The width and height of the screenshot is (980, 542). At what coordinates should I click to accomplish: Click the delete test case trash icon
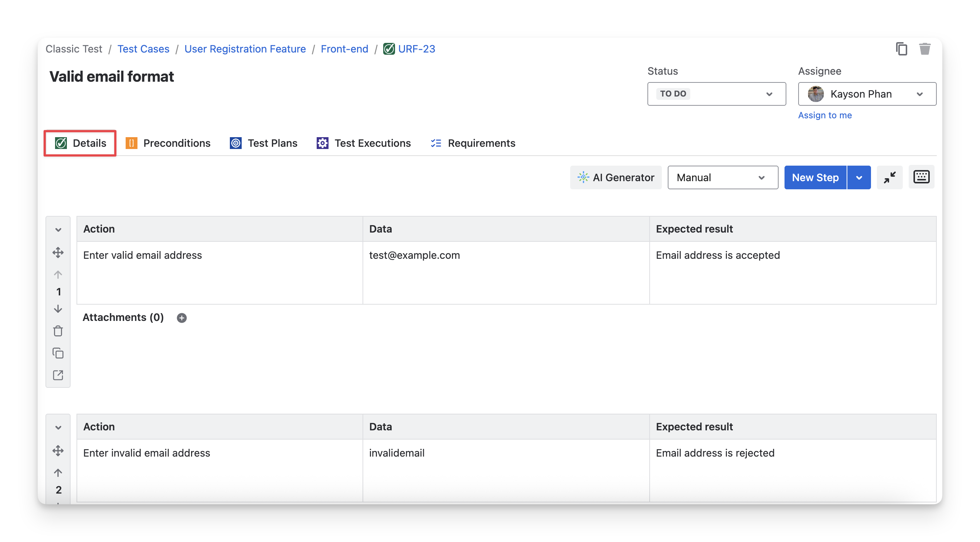[925, 49]
